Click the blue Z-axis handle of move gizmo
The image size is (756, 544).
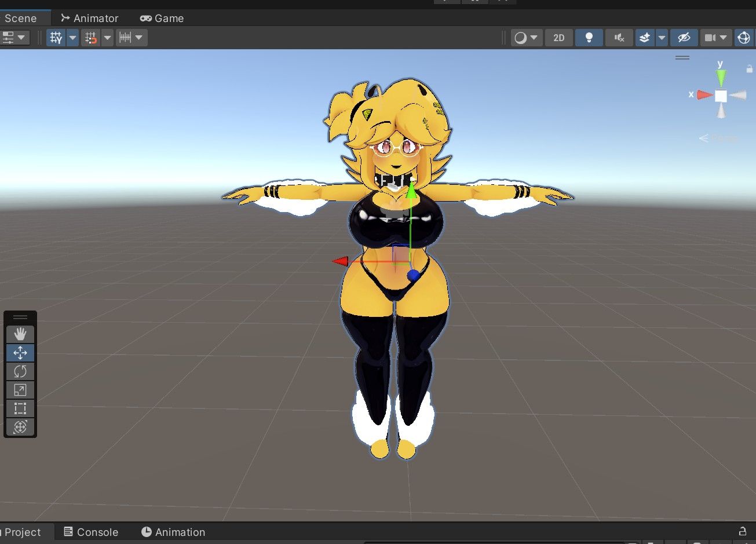tap(413, 275)
